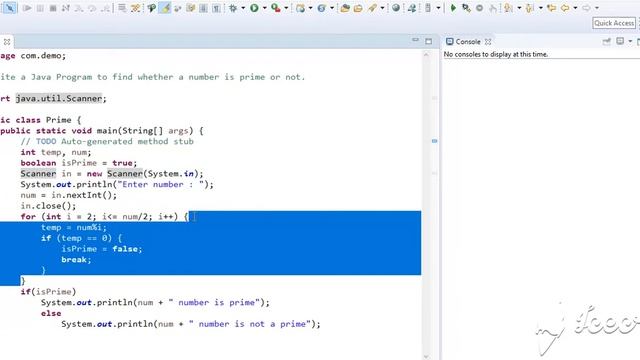Open the Search dropdown arrow
The height and width of the screenshot is (360, 640).
coord(382,8)
